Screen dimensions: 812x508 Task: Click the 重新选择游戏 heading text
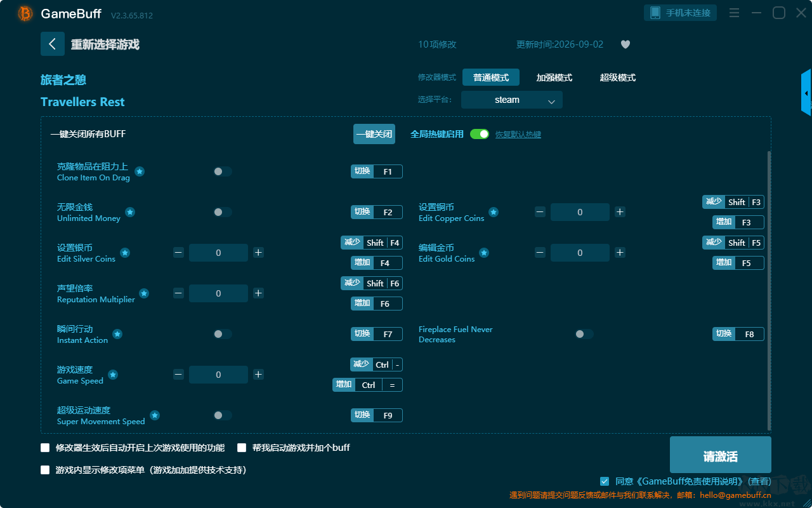(x=105, y=44)
